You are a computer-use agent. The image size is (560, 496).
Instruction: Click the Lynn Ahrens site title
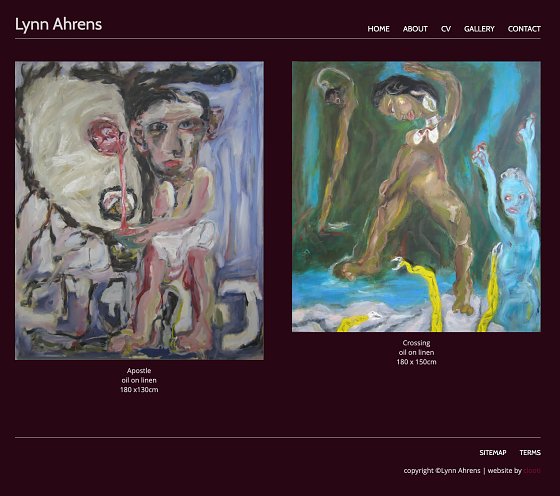click(x=59, y=24)
